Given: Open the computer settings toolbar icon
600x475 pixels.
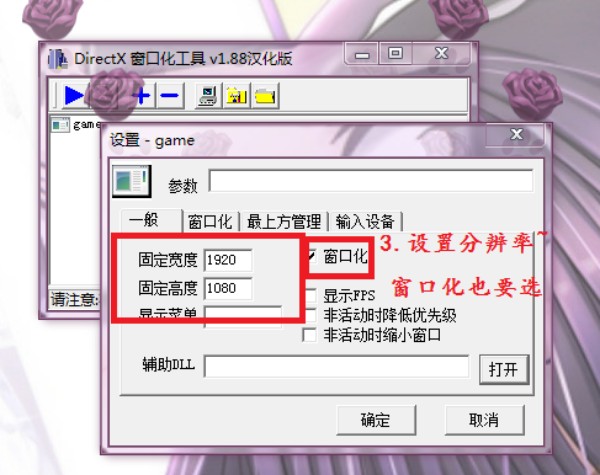Looking at the screenshot, I should pos(208,96).
